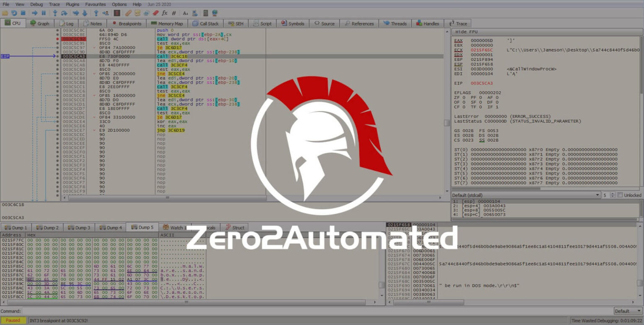The width and height of the screenshot is (644, 325).
Task: Toggle the red breakpoint at address 003C5C92
Action: pyautogui.click(x=58, y=38)
